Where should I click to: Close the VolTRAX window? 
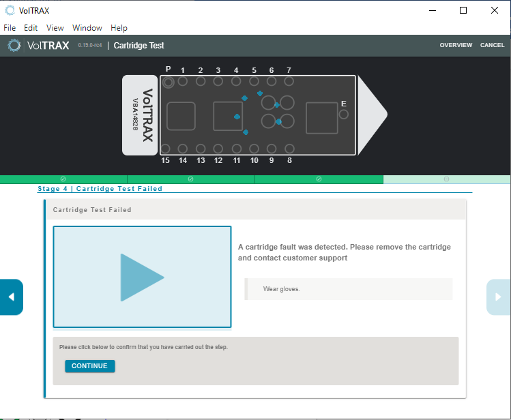[495, 10]
